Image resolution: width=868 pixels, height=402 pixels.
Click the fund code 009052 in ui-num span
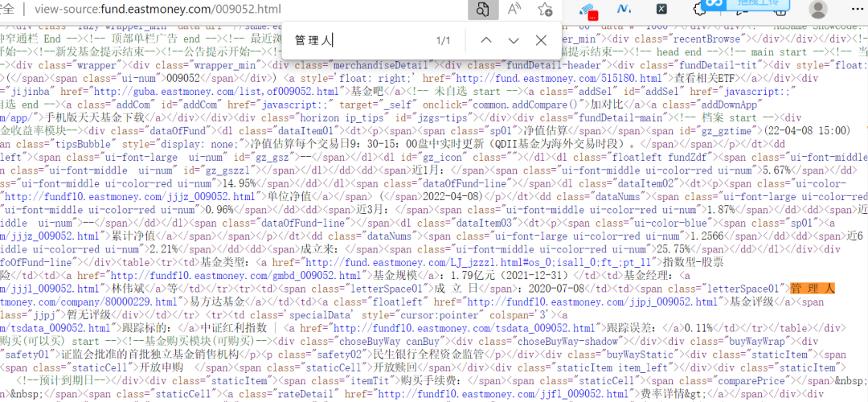click(182, 78)
